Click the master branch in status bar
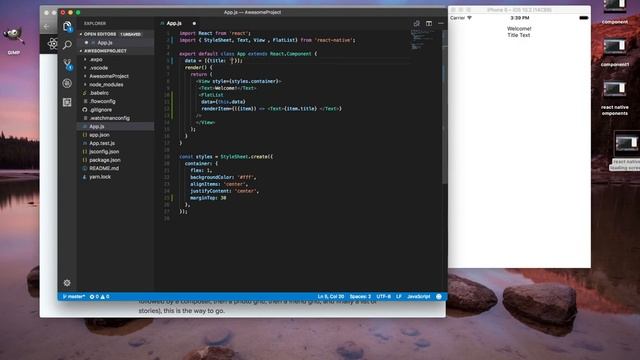 [74, 297]
